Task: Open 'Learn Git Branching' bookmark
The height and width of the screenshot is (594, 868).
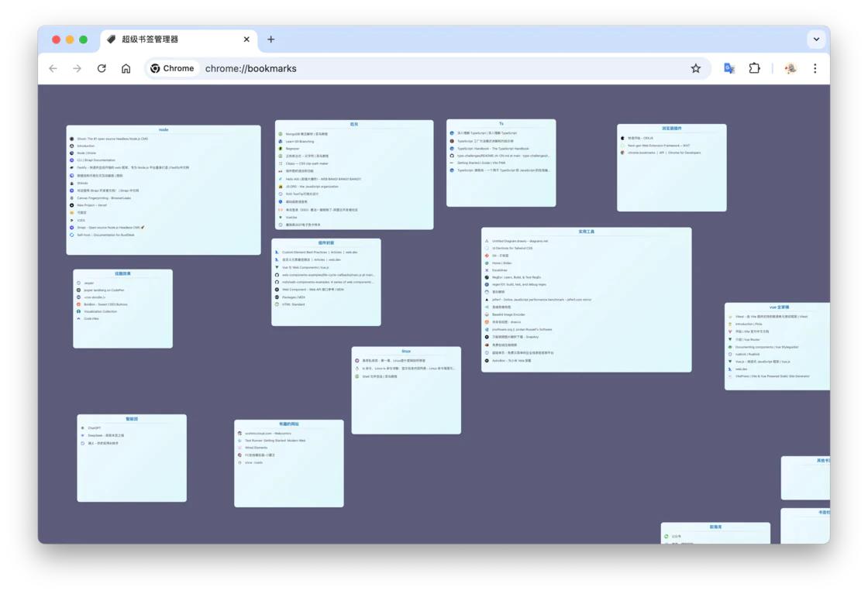Action: pos(300,142)
